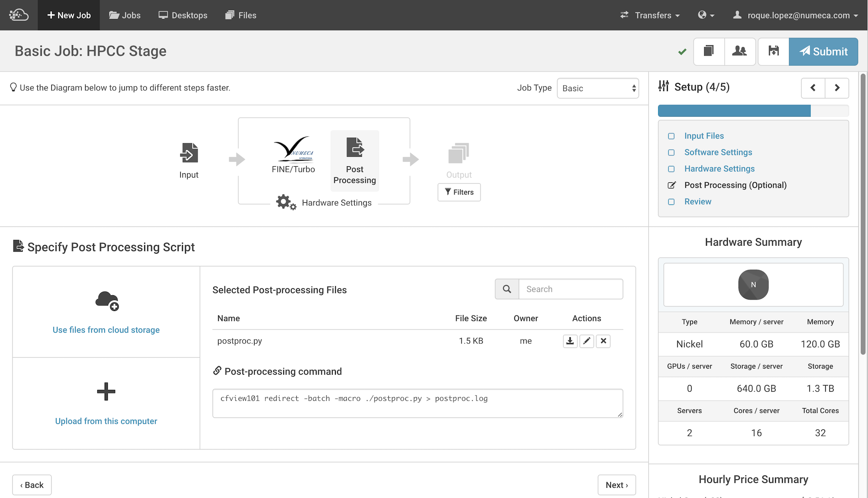Go to Desktops in top navigation

click(183, 15)
